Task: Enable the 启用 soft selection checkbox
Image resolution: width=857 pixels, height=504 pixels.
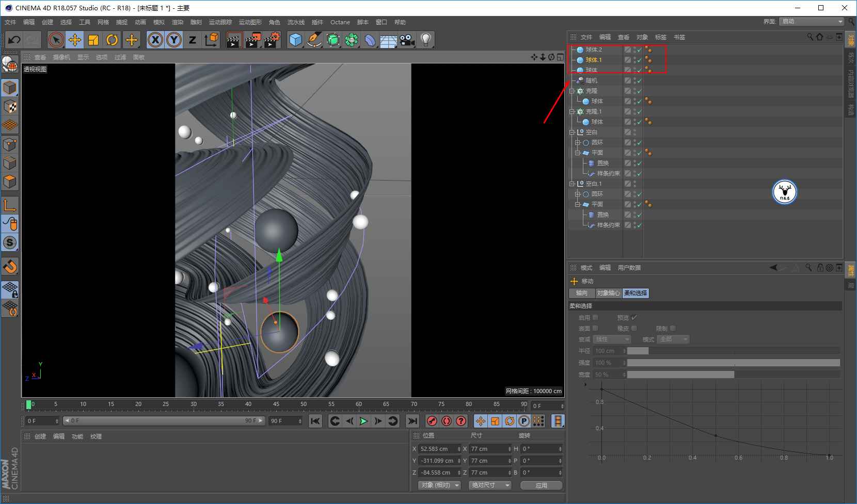Action: point(595,318)
